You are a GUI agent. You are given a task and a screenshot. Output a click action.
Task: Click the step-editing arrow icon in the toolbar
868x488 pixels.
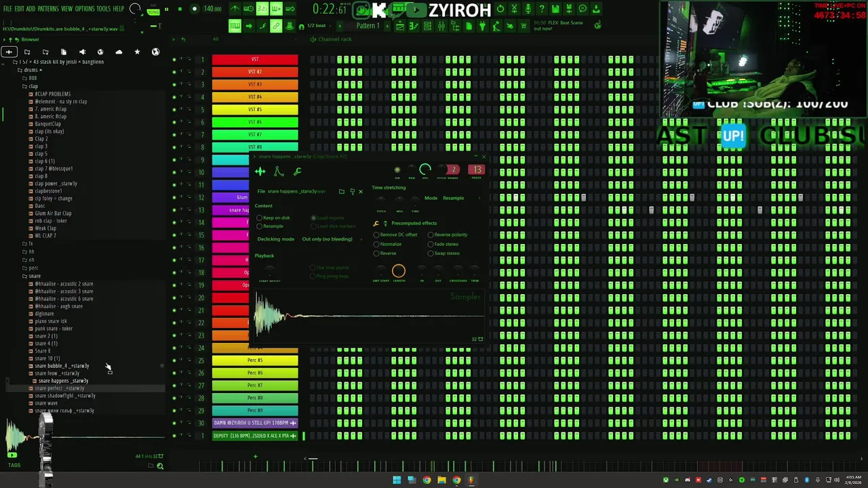[x=248, y=26]
